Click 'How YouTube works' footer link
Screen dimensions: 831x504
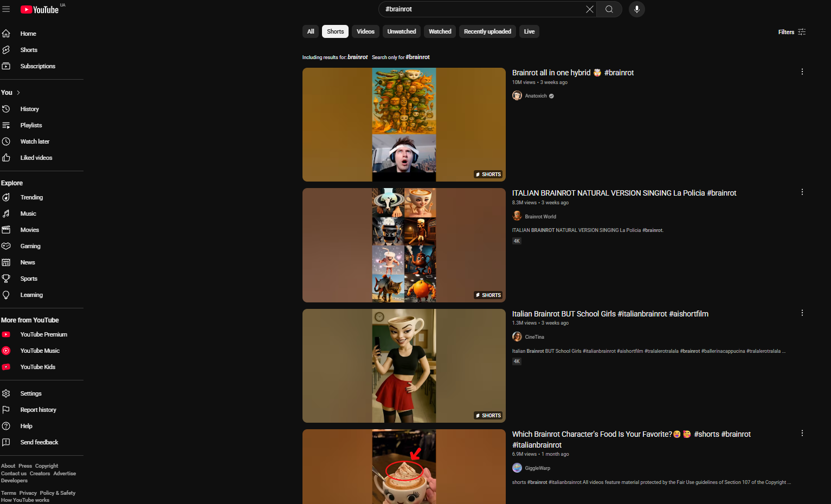click(25, 500)
